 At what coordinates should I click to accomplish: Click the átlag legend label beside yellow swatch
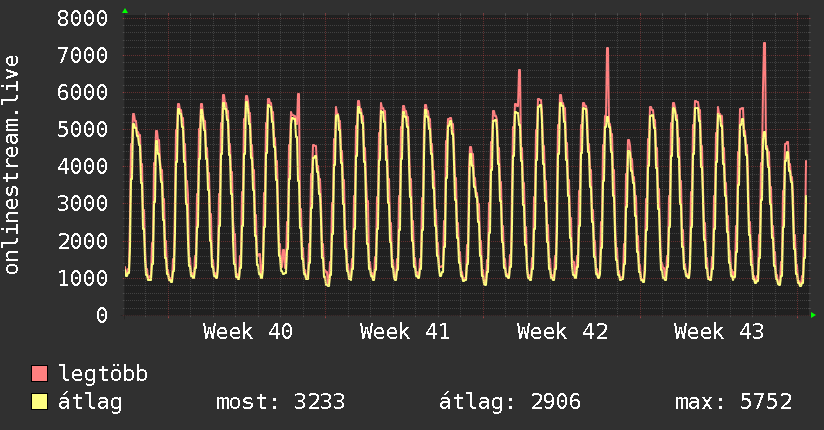pos(90,402)
